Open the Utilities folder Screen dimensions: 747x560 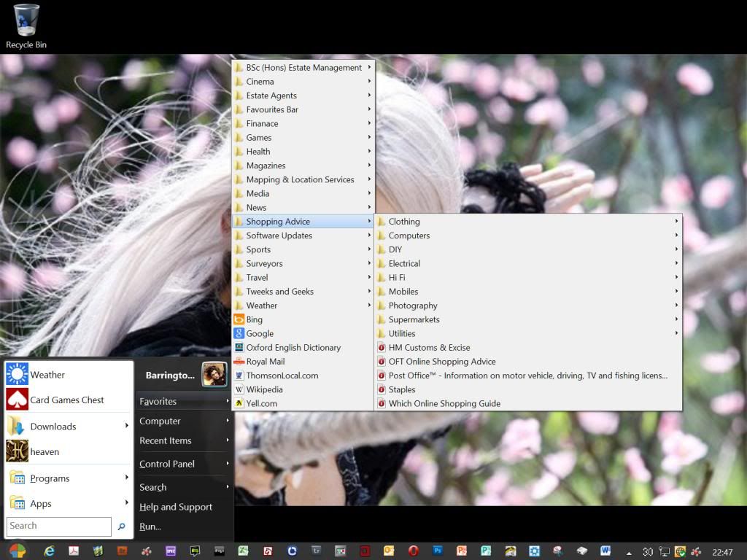point(528,333)
